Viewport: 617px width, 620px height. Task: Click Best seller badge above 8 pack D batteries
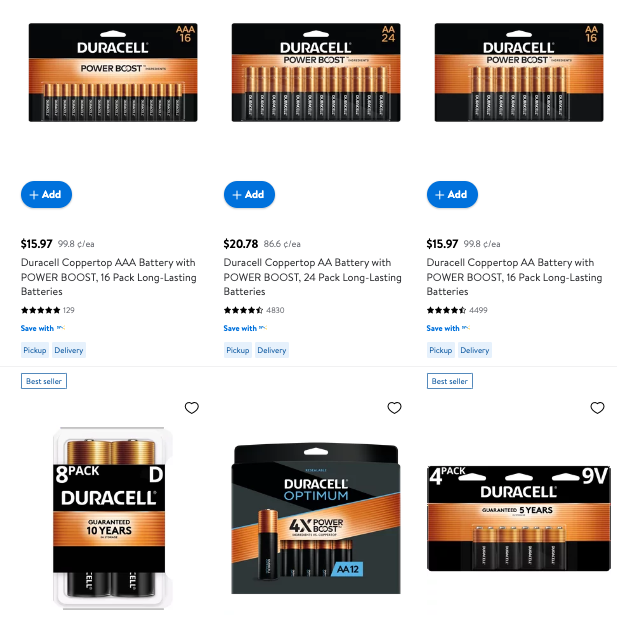(x=44, y=381)
